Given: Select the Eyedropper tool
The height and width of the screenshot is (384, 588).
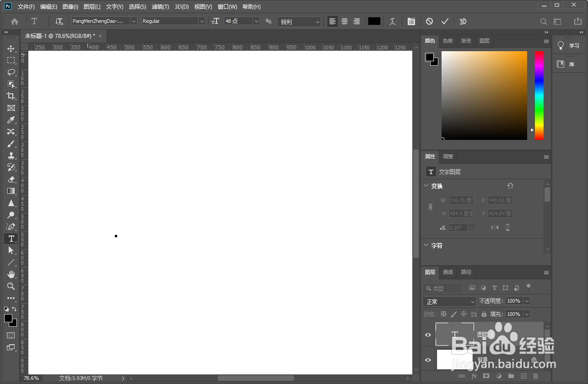Looking at the screenshot, I should click(11, 120).
